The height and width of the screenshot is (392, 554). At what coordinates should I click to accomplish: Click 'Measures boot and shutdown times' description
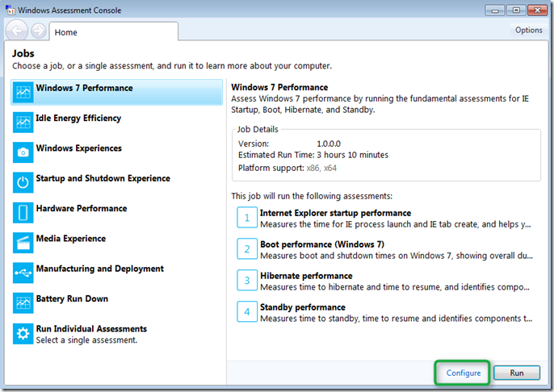(x=397, y=256)
